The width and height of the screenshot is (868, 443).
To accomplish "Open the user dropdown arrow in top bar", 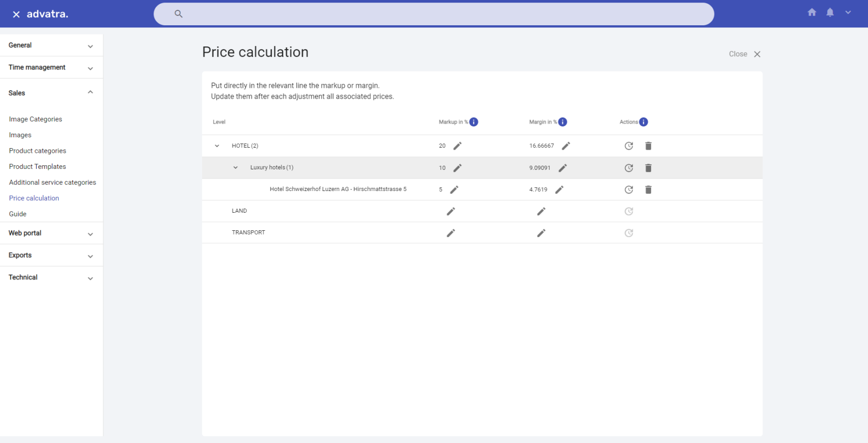I will [x=848, y=12].
